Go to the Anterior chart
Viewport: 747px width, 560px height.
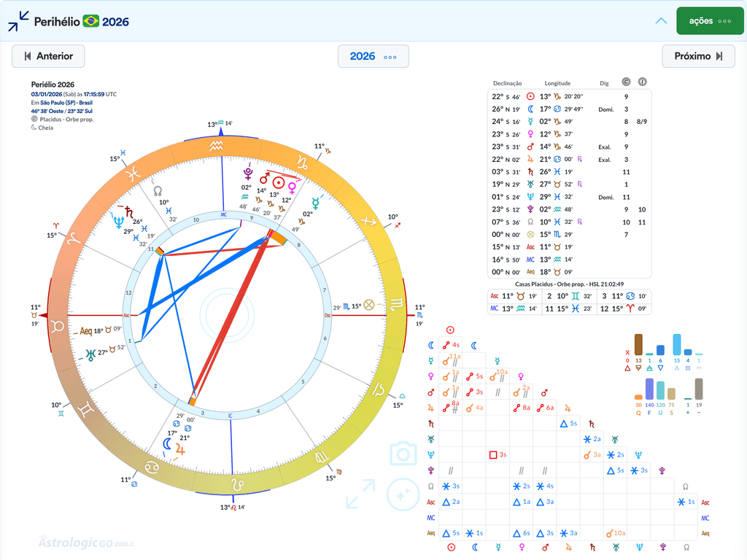(x=48, y=56)
